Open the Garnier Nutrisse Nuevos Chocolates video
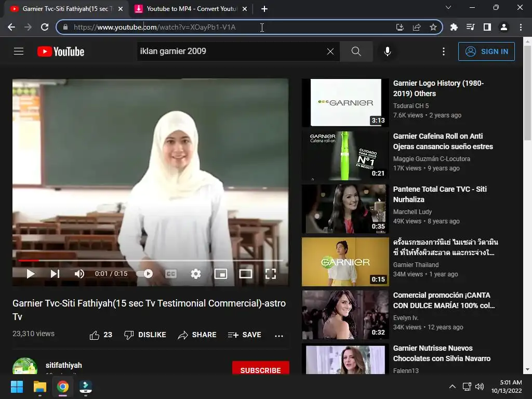Viewport: 532px width, 399px height. pos(442,353)
